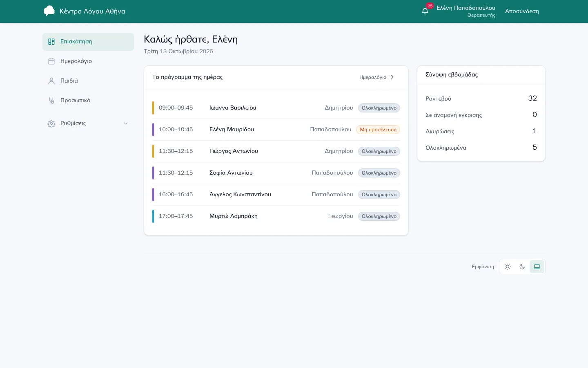Click the Ημερολόγιο calendar icon in sidebar
The width and height of the screenshot is (588, 368).
point(51,61)
